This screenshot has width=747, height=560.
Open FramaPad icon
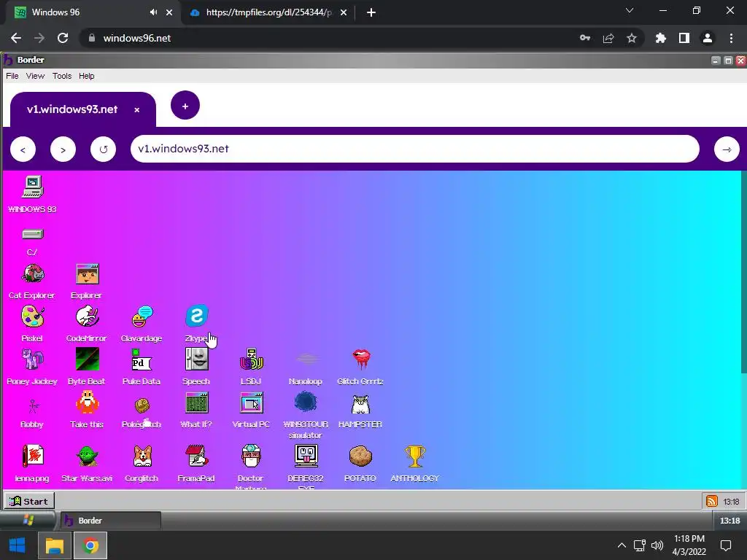click(x=197, y=456)
